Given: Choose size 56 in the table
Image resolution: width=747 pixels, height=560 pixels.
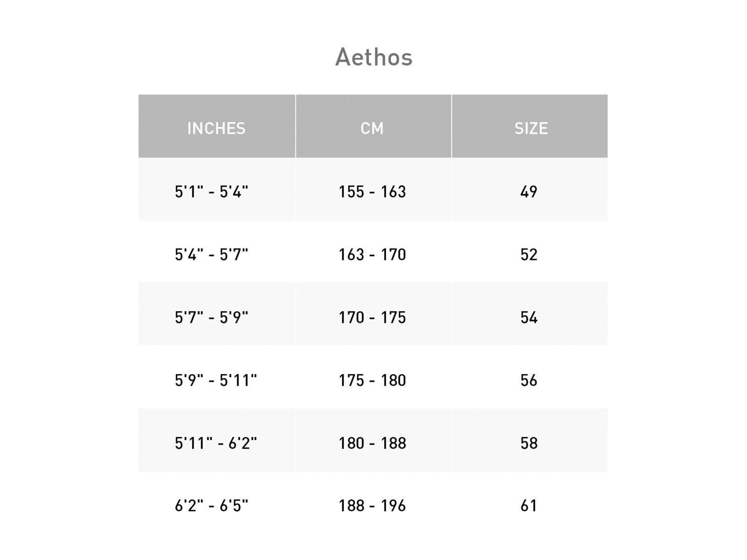Looking at the screenshot, I should [x=529, y=381].
